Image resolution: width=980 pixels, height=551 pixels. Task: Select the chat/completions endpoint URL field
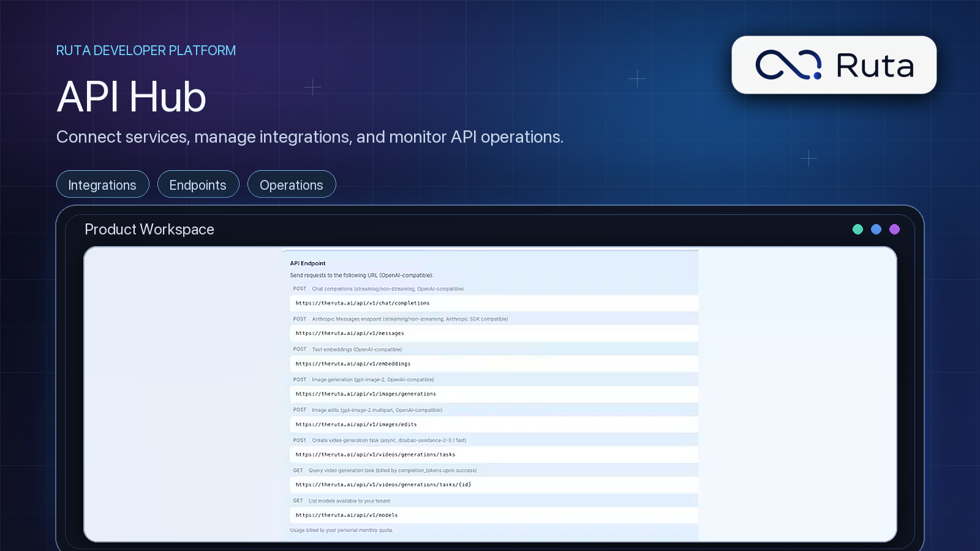494,303
